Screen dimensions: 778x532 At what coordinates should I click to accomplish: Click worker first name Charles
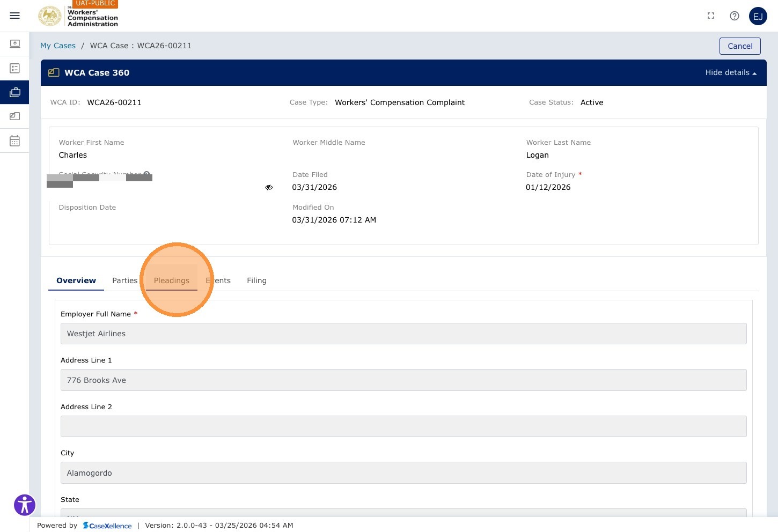coord(73,155)
